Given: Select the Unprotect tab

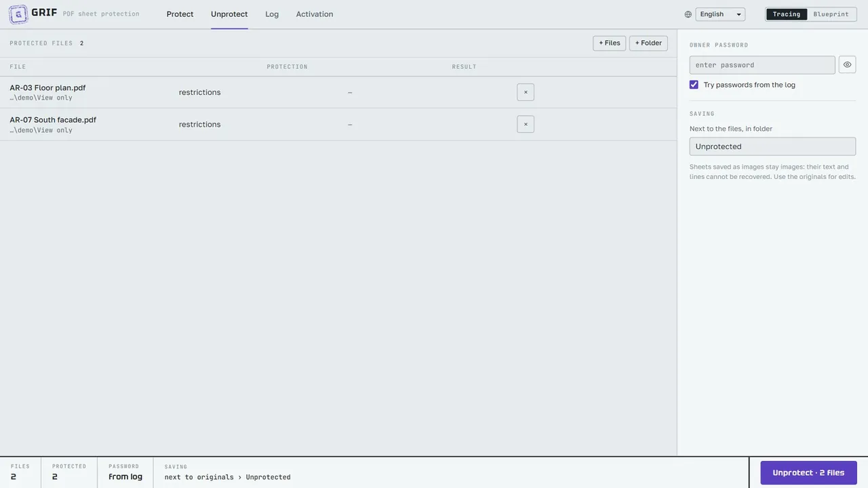Looking at the screenshot, I should [229, 14].
